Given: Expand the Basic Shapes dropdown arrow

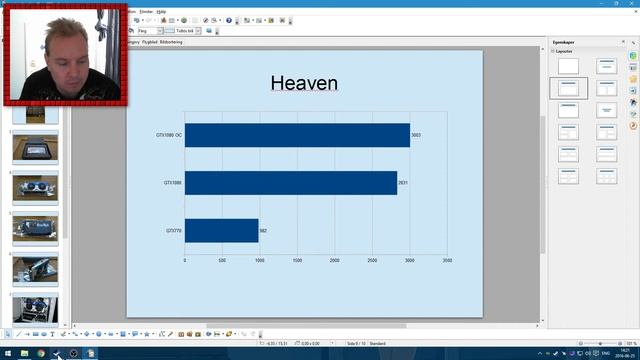Looking at the screenshot, I should (x=92, y=334).
